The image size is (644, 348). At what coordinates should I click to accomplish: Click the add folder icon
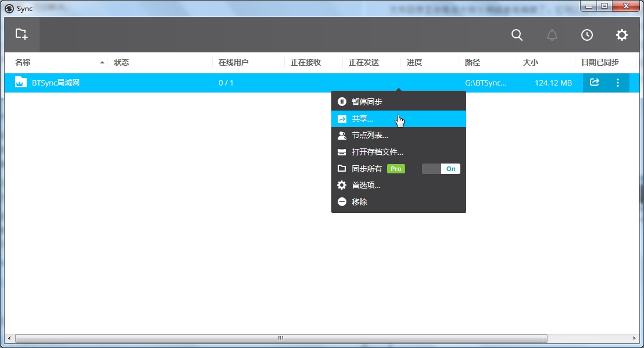pos(22,34)
